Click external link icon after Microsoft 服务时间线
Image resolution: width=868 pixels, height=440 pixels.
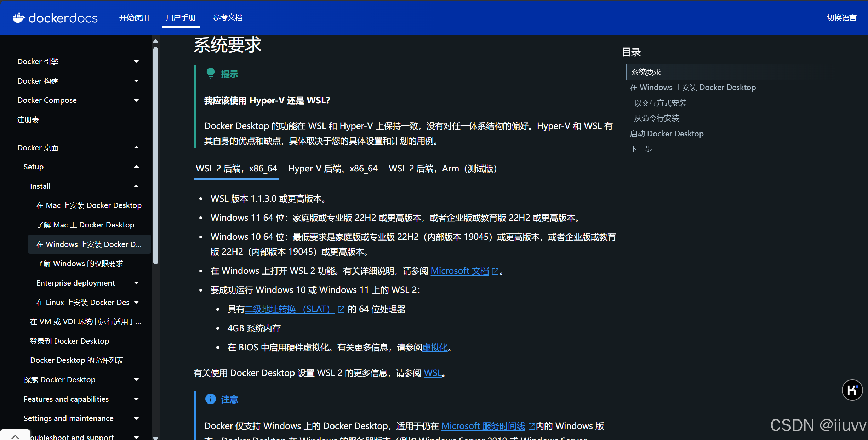pos(531,426)
